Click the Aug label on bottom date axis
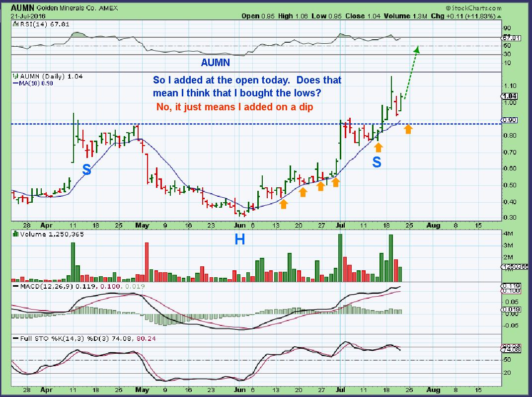The height and width of the screenshot is (397, 532). click(x=433, y=390)
